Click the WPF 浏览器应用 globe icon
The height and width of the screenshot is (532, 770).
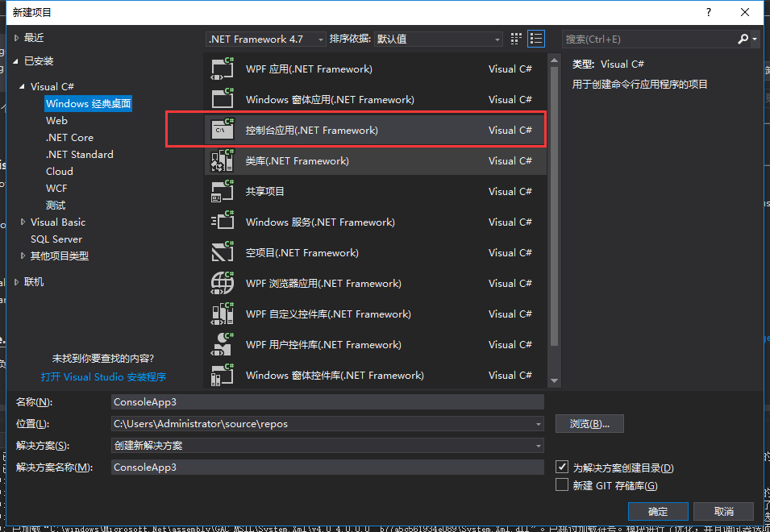[x=223, y=283]
